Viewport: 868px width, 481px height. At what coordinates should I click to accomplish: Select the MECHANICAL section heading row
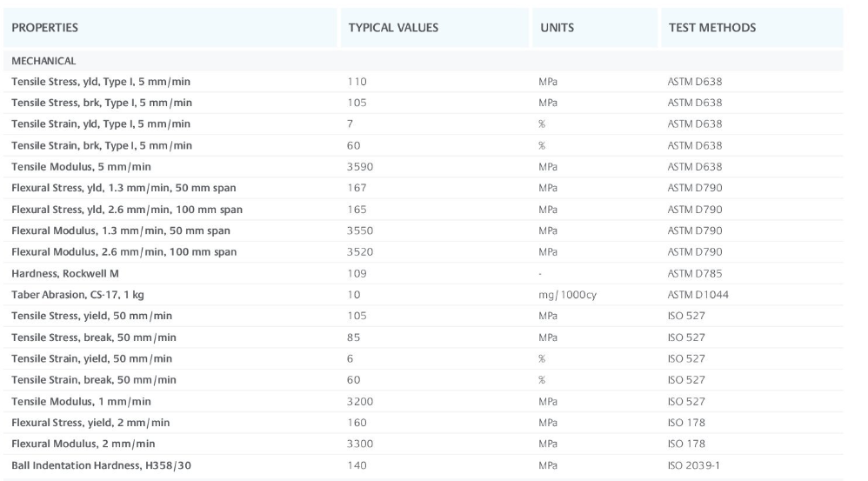[x=423, y=61]
